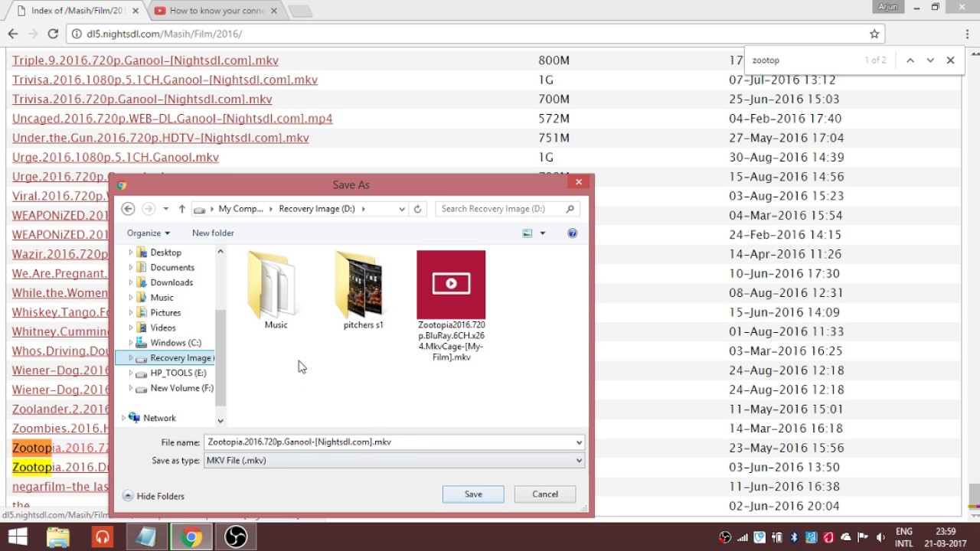The image size is (980, 551).
Task: Open the Windows Start menu
Action: coord(17,537)
